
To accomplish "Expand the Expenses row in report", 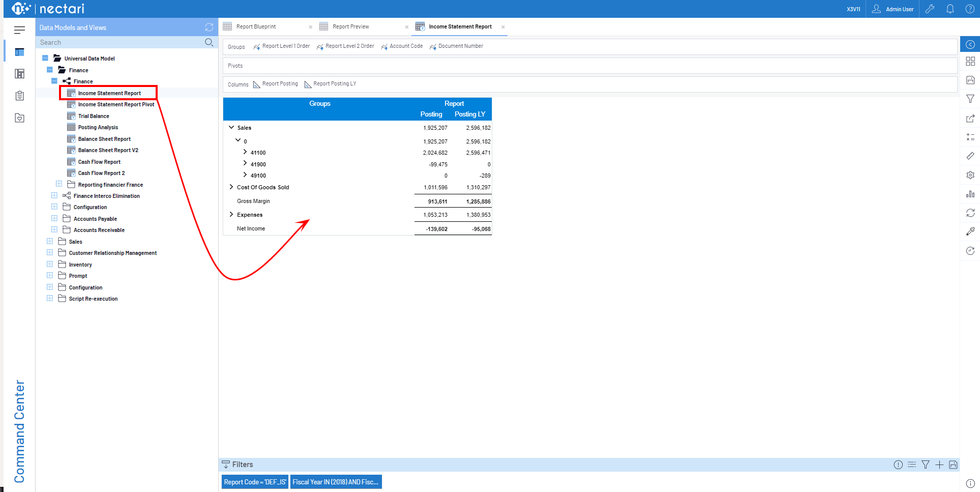I will (231, 215).
